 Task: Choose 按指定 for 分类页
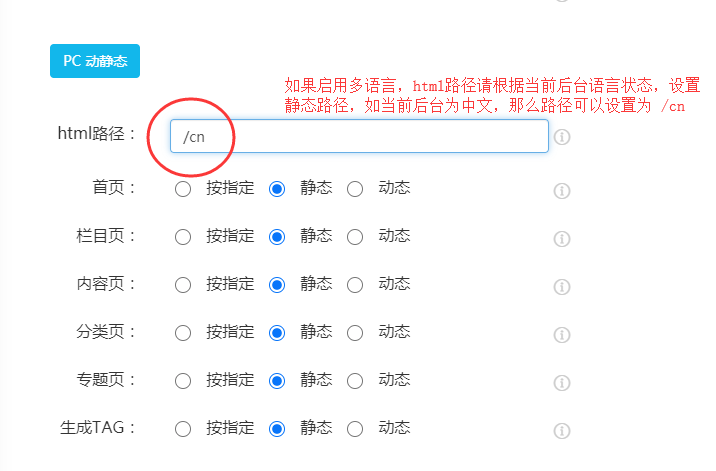pos(183,332)
